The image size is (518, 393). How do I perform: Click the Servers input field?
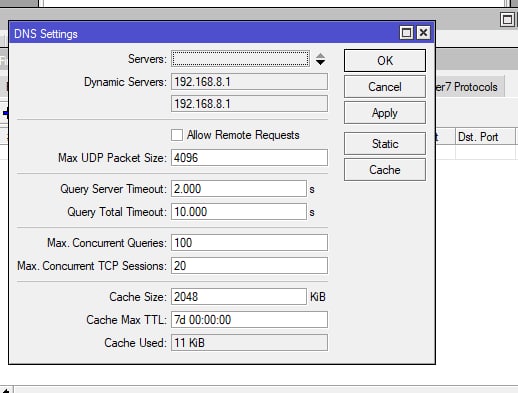[240, 59]
